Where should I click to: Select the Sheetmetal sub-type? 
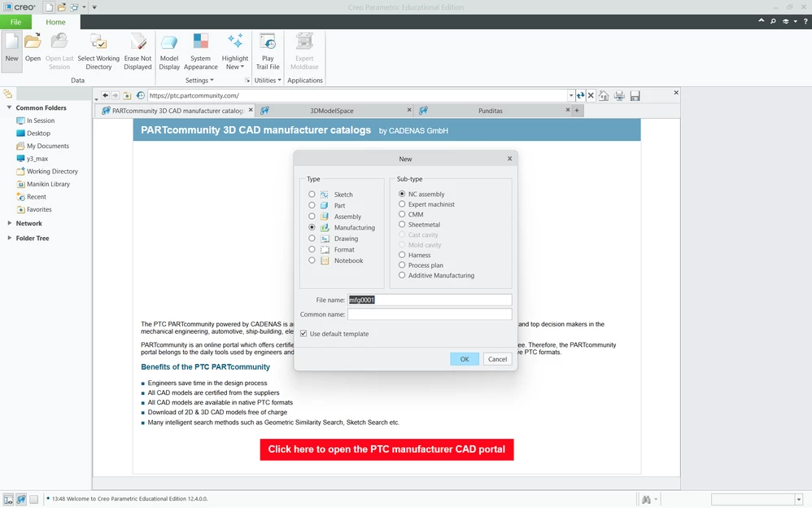402,224
